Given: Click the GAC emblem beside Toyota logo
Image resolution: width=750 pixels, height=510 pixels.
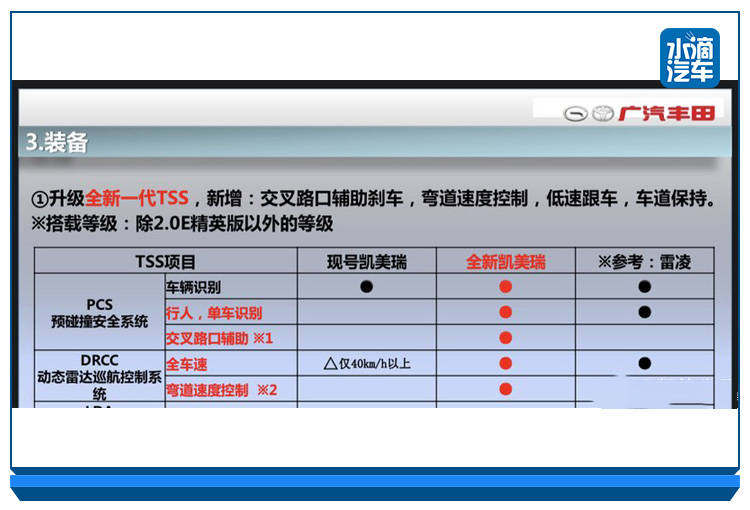Looking at the screenshot, I should [575, 114].
